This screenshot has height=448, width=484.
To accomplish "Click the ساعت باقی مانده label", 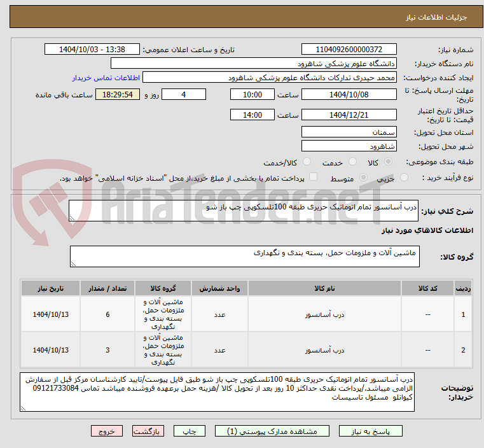I will click(64, 95).
